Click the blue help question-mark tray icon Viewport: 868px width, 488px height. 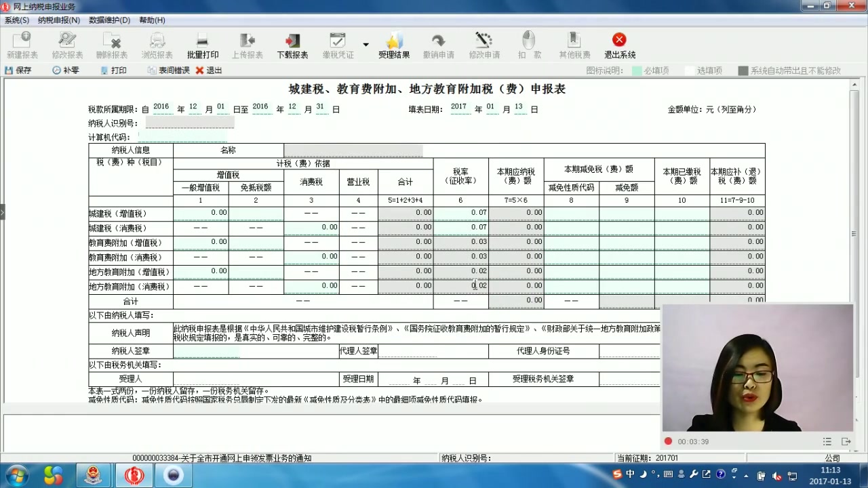720,474
